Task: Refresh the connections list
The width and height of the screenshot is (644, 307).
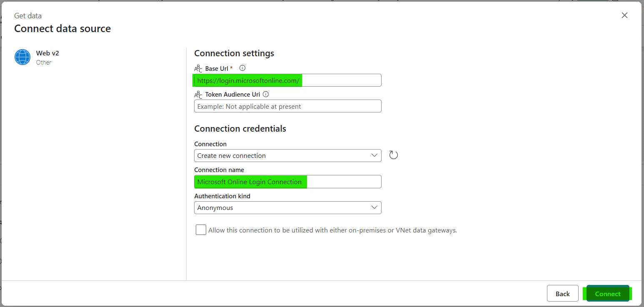Action: 393,155
